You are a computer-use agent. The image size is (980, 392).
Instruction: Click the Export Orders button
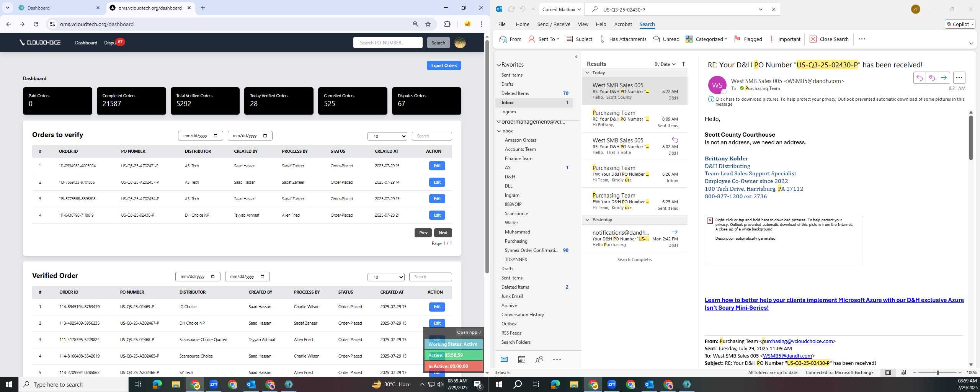(444, 65)
